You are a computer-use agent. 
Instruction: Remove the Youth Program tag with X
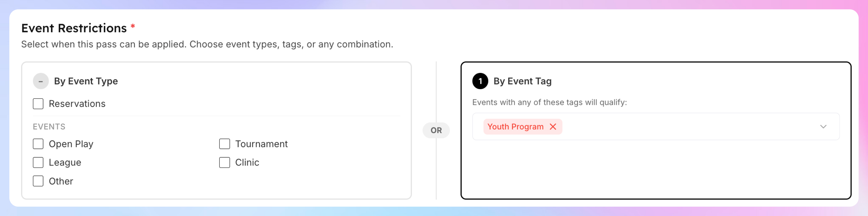coord(553,126)
